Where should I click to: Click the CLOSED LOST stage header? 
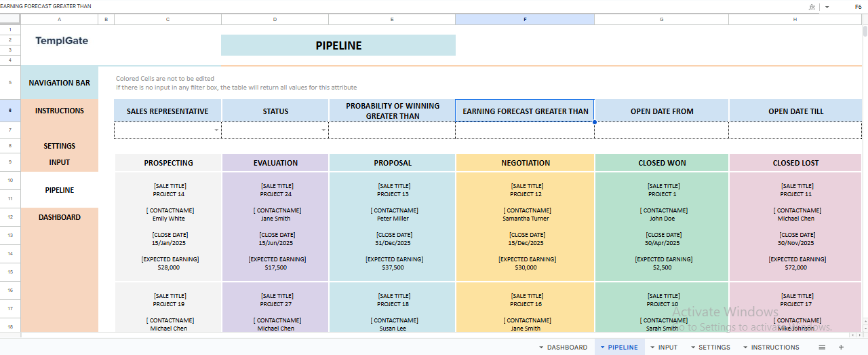795,163
